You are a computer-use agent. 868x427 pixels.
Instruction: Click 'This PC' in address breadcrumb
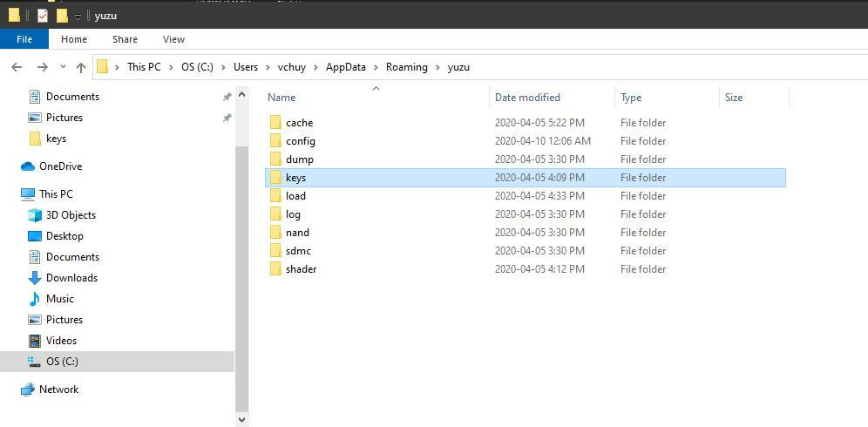click(144, 67)
